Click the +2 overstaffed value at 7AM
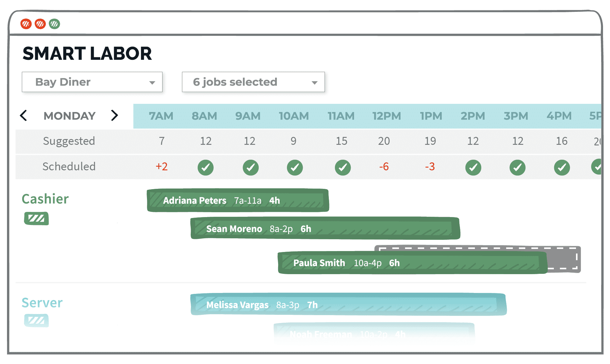The height and width of the screenshot is (364, 610). [x=162, y=167]
